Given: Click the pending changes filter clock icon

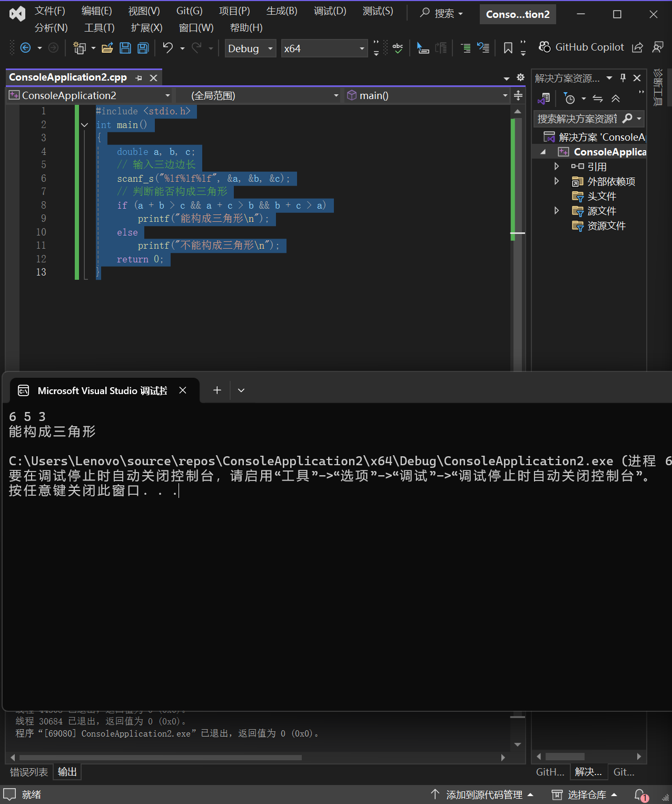Looking at the screenshot, I should tap(570, 99).
